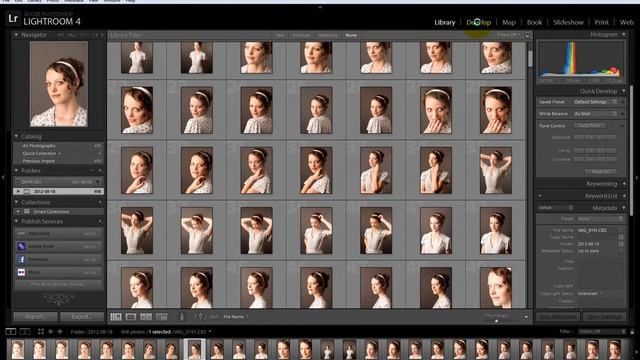The image size is (640, 360).
Task: Go forward using filmstrip right arrow
Action: [60, 331]
